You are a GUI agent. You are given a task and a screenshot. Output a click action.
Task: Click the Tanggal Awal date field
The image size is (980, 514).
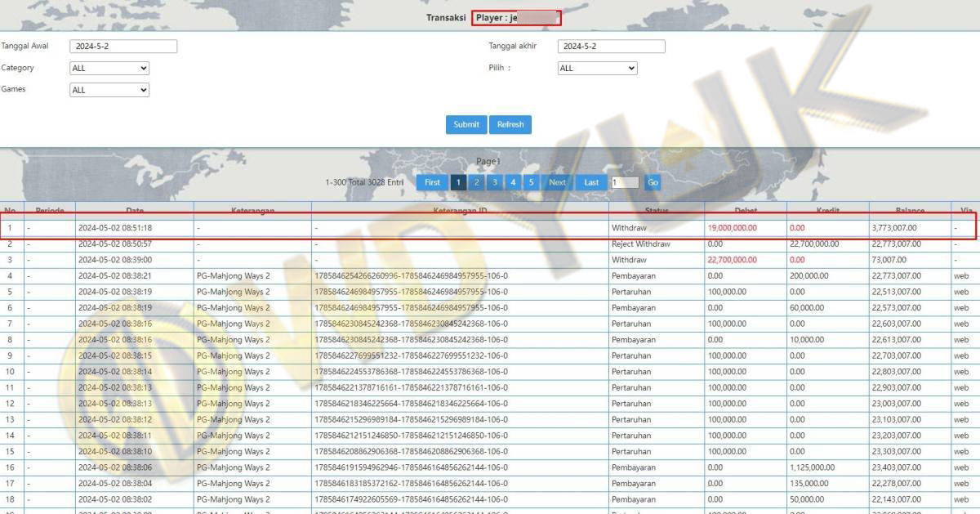123,47
